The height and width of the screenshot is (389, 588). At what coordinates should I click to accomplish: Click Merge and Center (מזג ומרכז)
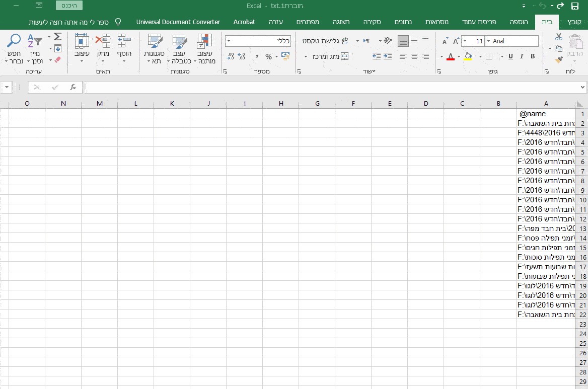pyautogui.click(x=330, y=56)
